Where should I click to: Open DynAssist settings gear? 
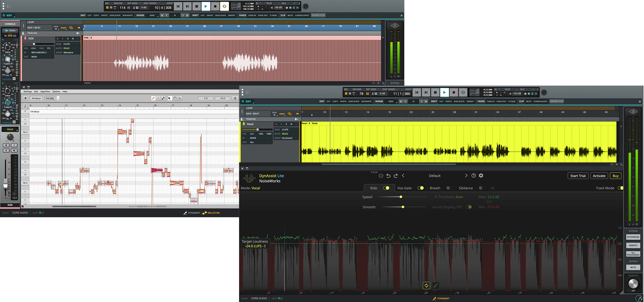(x=481, y=175)
